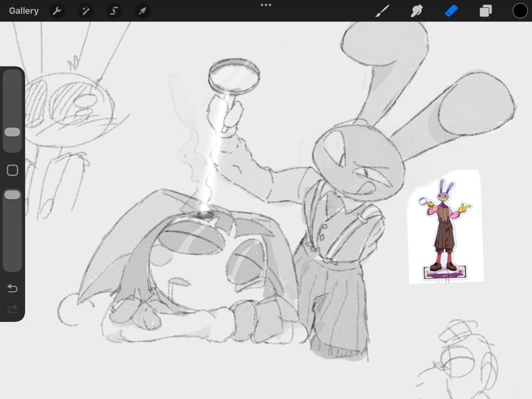Image resolution: width=532 pixels, height=399 pixels.
Task: Open the Actions wrench menu
Action: [x=57, y=11]
